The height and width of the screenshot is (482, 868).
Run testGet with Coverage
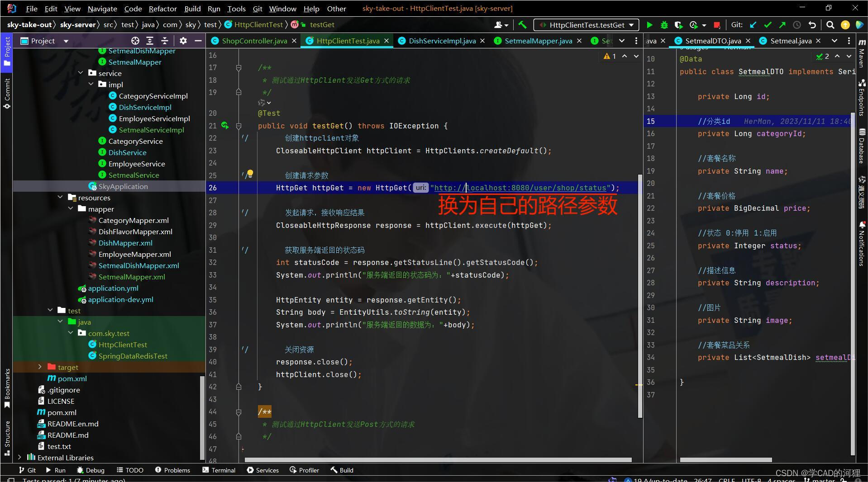pos(679,25)
